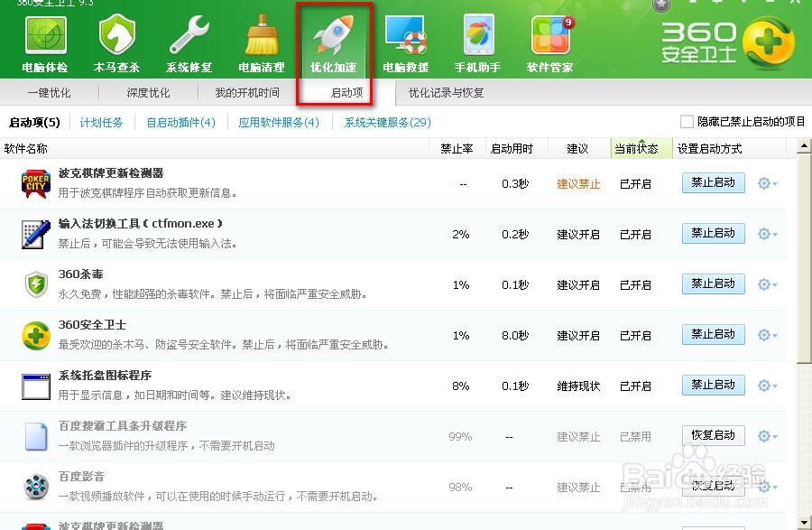Switch to 启动项 tab
Image resolution: width=812 pixels, height=530 pixels.
(x=346, y=93)
